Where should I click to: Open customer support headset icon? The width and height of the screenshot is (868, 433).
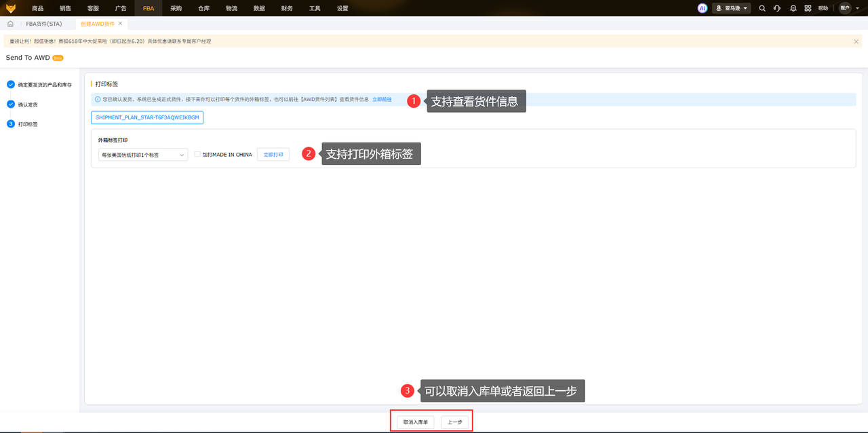click(x=777, y=8)
